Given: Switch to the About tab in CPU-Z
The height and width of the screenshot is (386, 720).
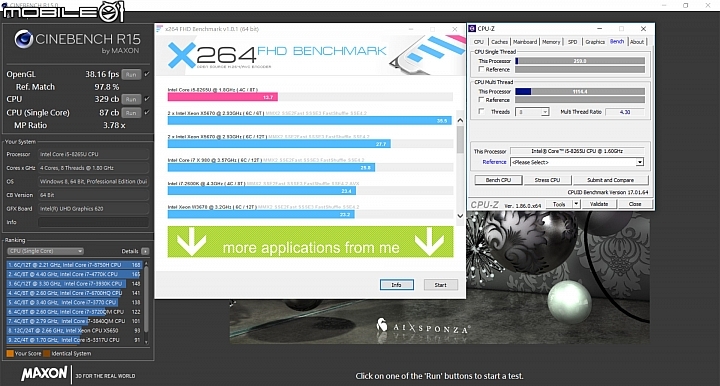Looking at the screenshot, I should pyautogui.click(x=637, y=42).
